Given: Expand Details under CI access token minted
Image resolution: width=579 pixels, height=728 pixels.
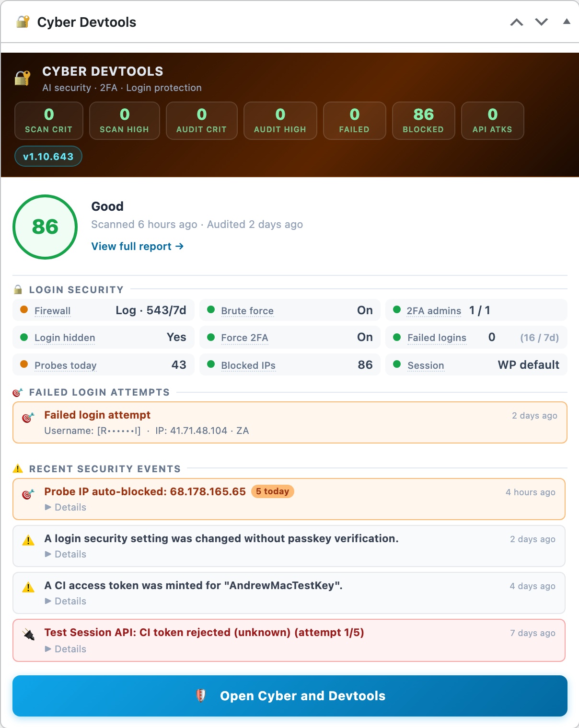Looking at the screenshot, I should (x=66, y=601).
